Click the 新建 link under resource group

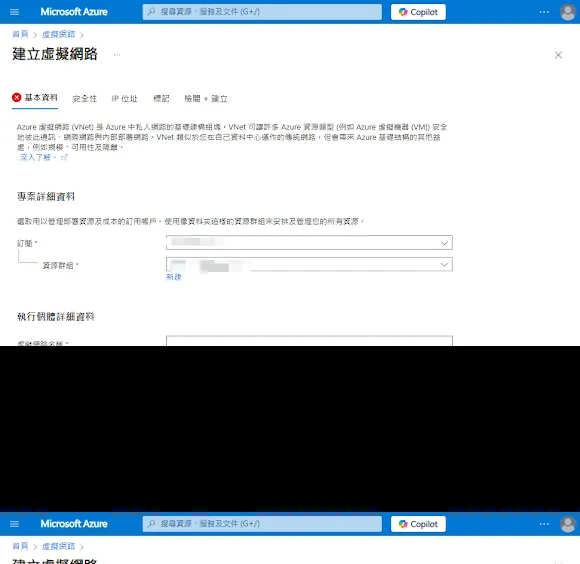pos(173,277)
